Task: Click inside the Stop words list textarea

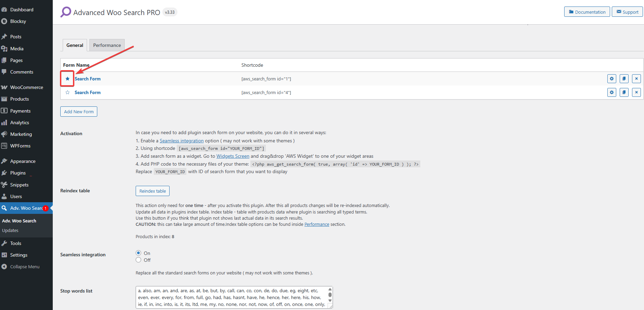Action: pos(232,297)
